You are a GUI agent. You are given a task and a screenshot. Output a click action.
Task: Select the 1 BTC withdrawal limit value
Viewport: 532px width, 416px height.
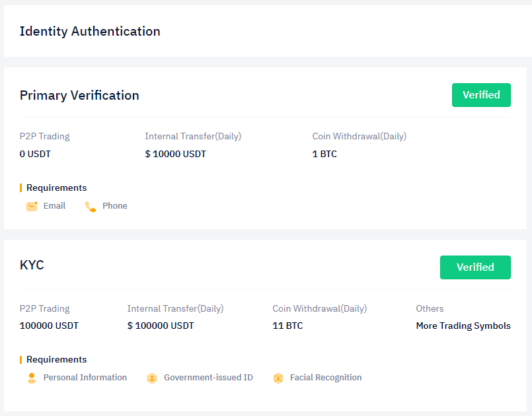point(324,154)
